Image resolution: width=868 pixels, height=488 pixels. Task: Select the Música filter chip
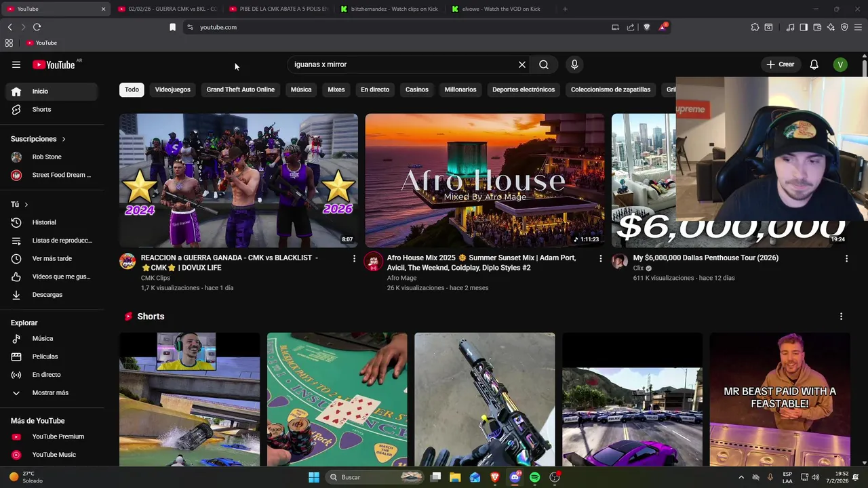pyautogui.click(x=301, y=89)
